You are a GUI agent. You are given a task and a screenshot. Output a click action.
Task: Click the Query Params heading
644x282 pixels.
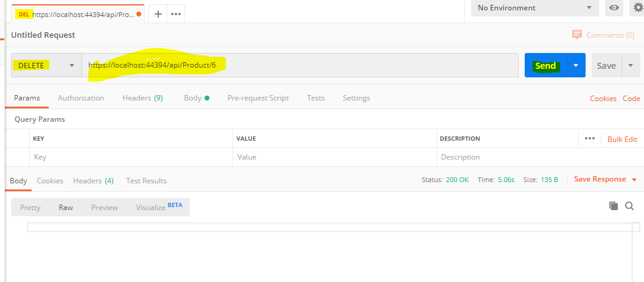coord(40,119)
